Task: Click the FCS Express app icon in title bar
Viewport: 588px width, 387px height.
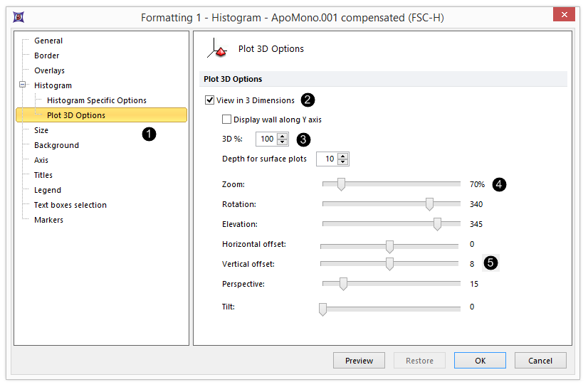Action: click(x=19, y=16)
